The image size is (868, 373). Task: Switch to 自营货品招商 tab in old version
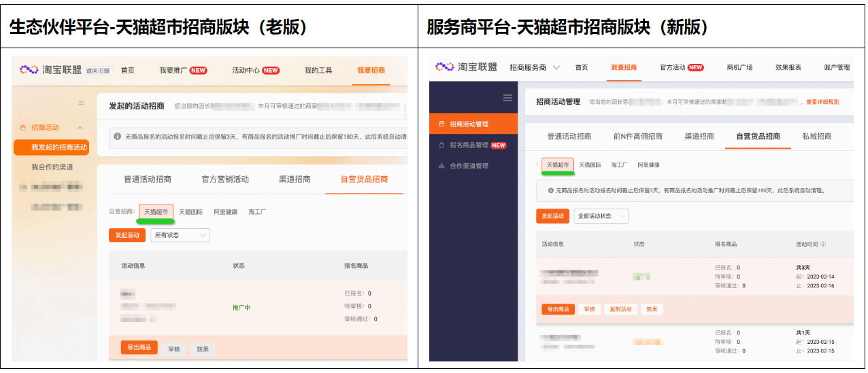tap(365, 179)
